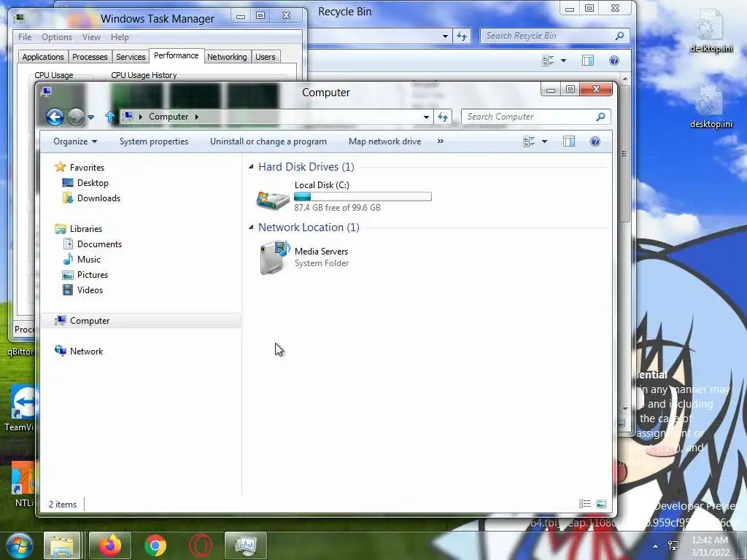Viewport: 747px width, 560px height.
Task: Open the Organize menu
Action: (x=75, y=141)
